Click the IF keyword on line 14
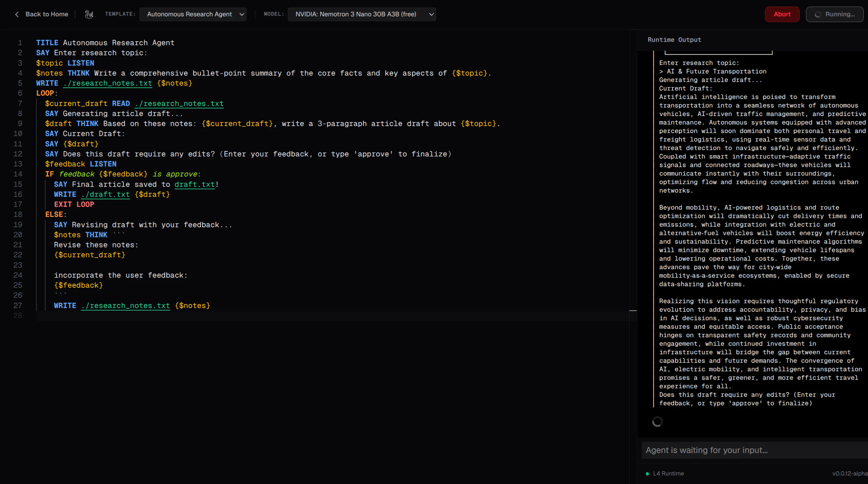This screenshot has height=484, width=868. (50, 174)
